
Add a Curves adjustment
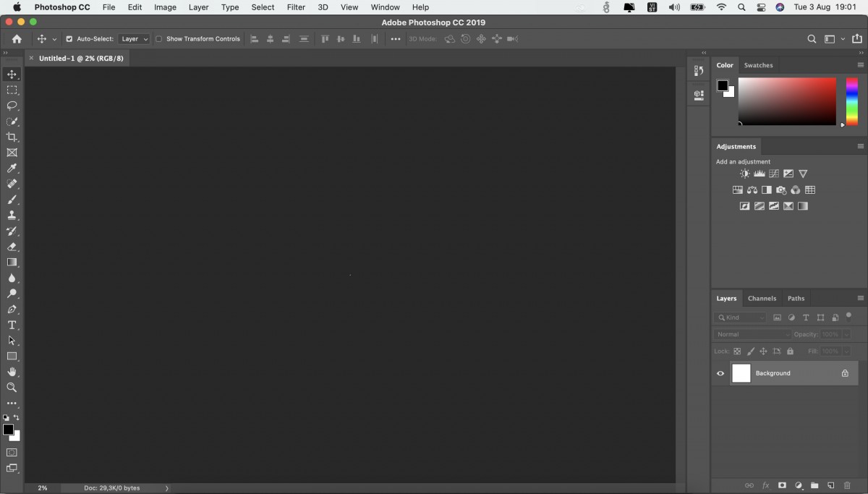point(774,174)
